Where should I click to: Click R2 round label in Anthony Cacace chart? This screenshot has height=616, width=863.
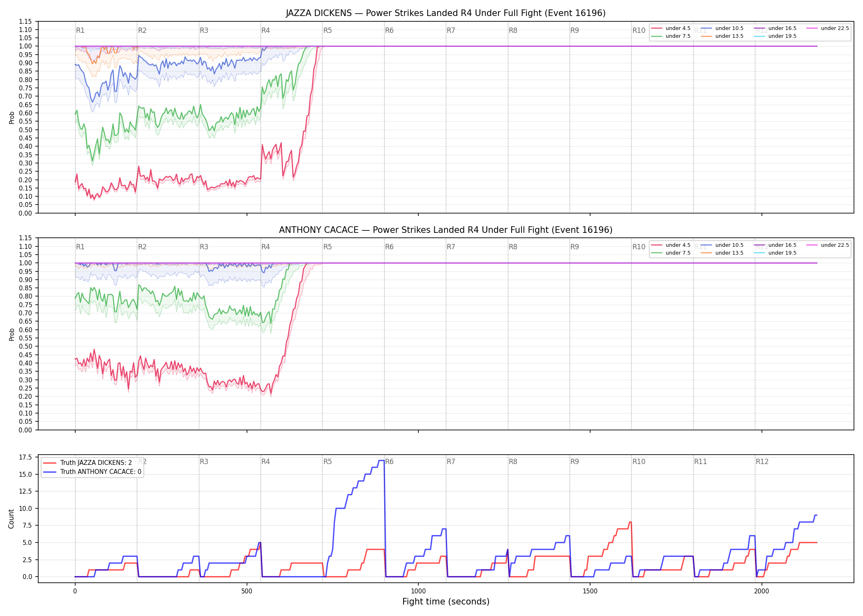(142, 247)
